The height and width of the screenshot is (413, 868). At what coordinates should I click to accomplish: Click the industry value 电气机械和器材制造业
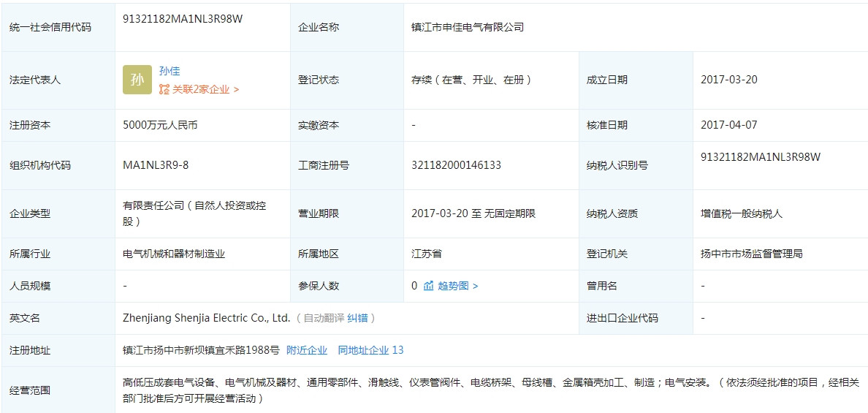(x=174, y=254)
